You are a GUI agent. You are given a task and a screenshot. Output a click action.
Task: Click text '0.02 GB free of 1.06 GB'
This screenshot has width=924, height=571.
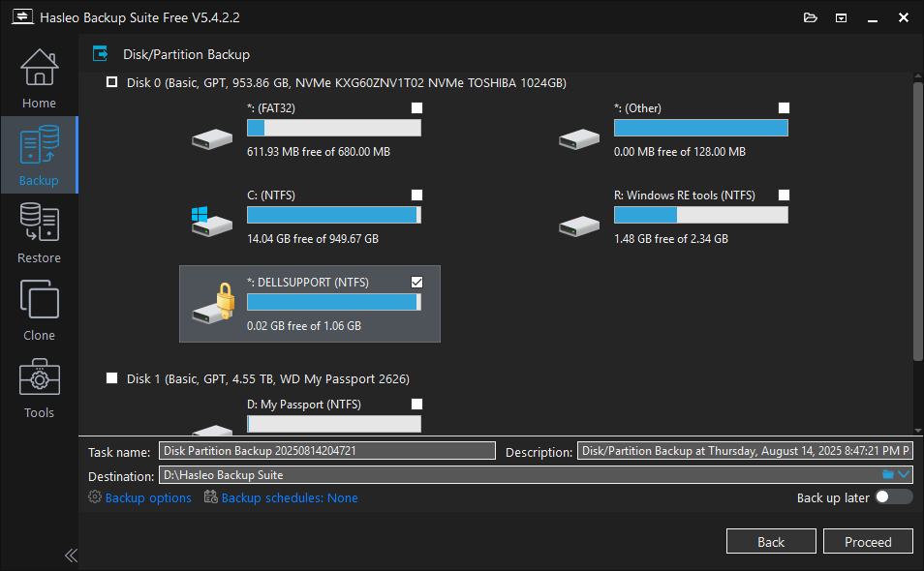click(303, 325)
